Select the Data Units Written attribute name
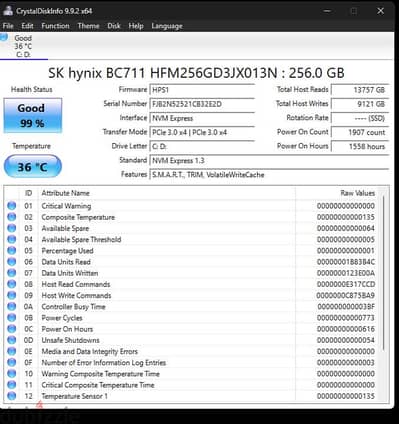 70,273
